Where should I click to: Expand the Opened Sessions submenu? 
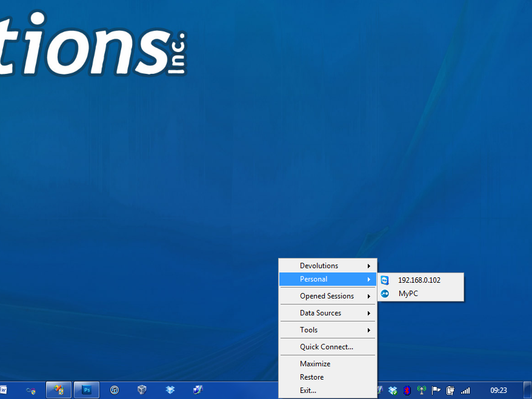(x=327, y=296)
